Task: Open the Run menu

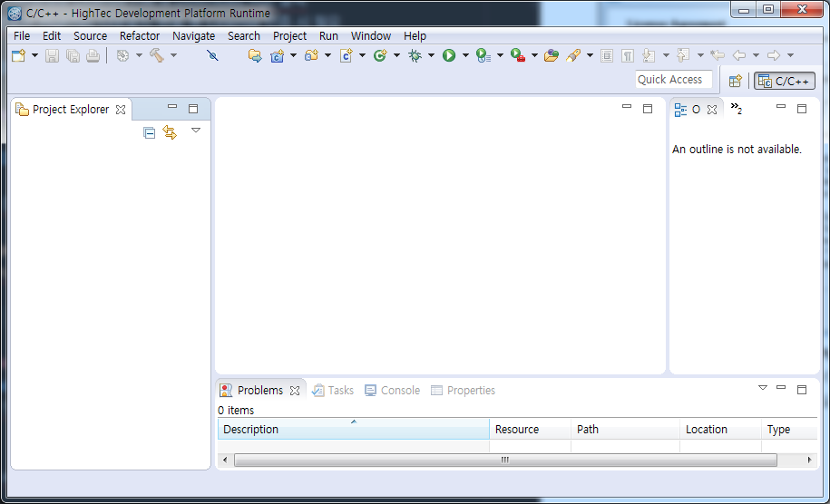Action: (328, 36)
